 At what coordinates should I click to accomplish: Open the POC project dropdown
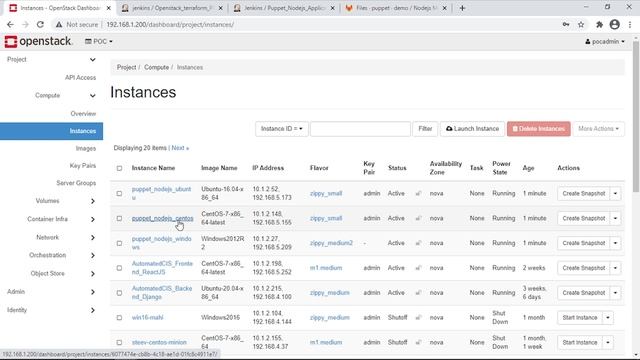click(99, 42)
